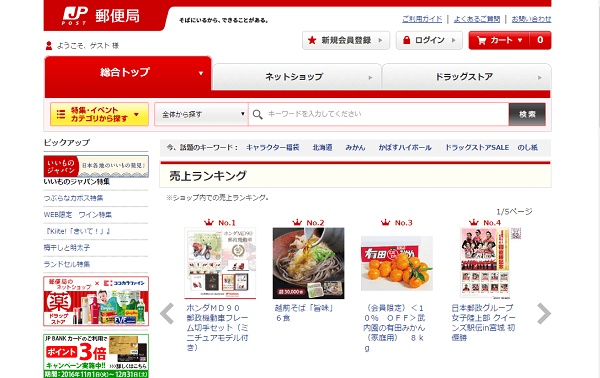Open the 『Kite!「きいて！」』 link
This screenshot has width=600, height=378.
click(x=78, y=231)
